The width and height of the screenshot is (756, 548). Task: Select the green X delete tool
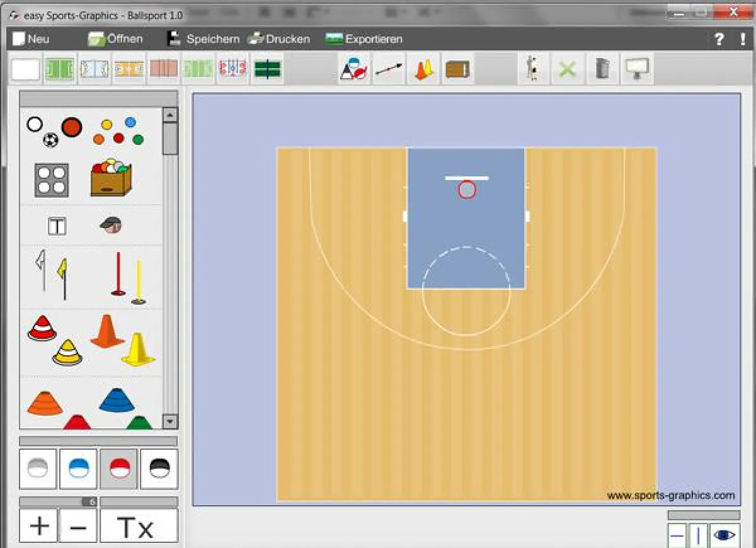(x=566, y=68)
